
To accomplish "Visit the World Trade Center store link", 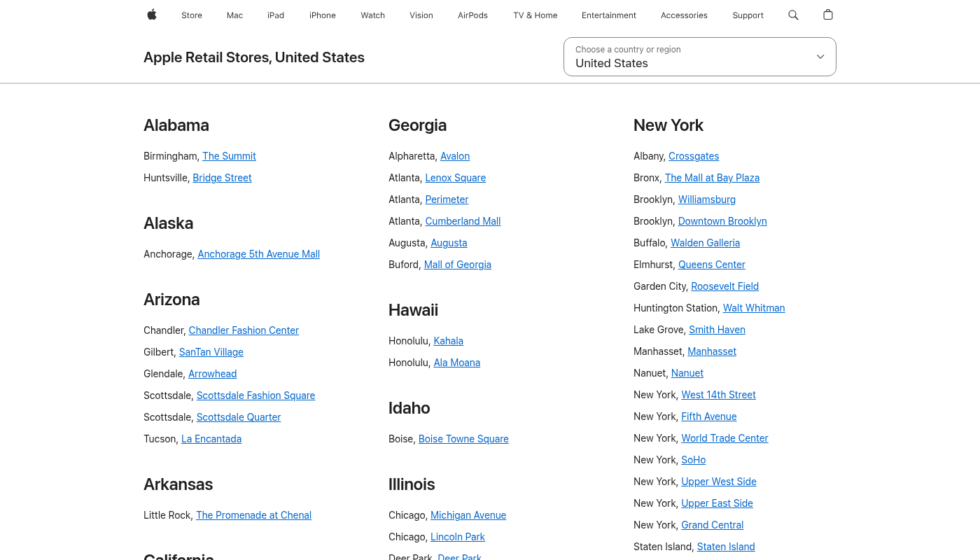I will pyautogui.click(x=724, y=438).
